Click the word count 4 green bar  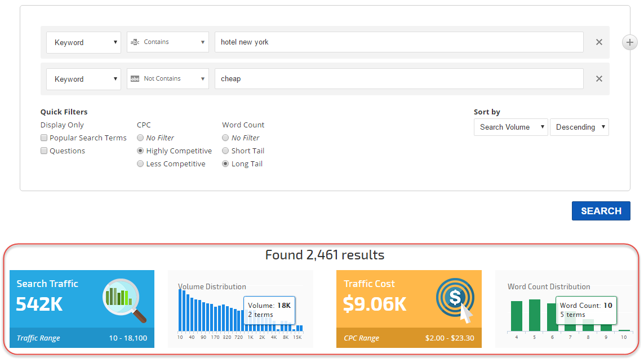[x=517, y=316]
